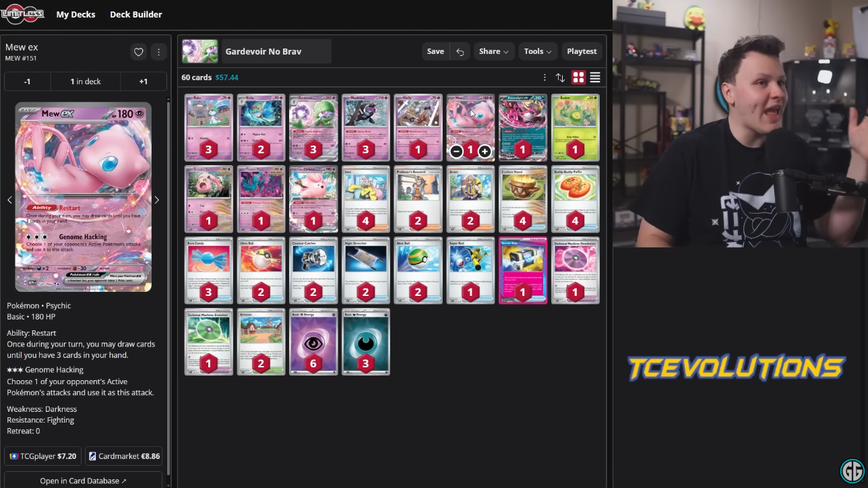Viewport: 868px width, 488px height.
Task: Select the Klefki card
Action: [418, 127]
